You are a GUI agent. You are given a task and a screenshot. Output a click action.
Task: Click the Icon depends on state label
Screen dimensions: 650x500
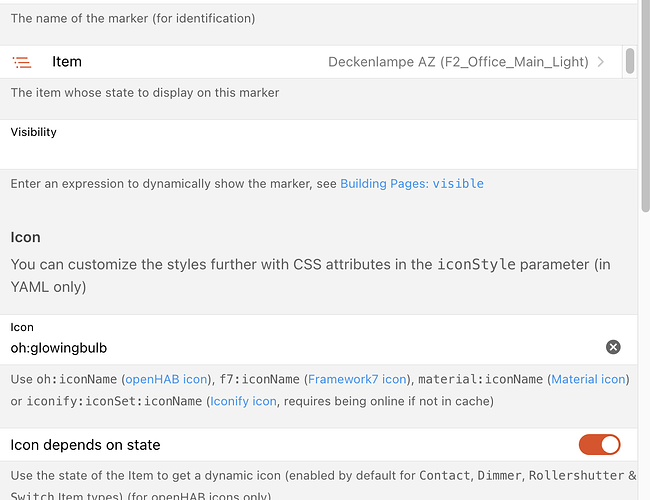[x=86, y=444]
